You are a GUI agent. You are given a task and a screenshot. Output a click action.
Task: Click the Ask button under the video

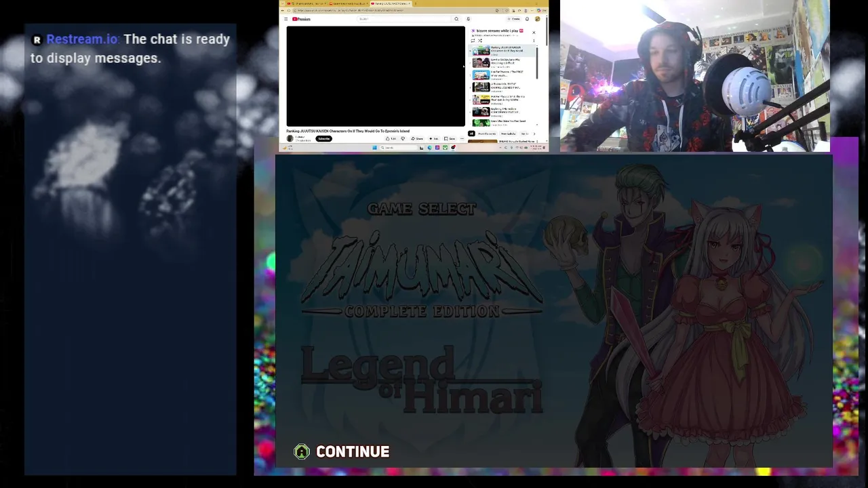tap(435, 138)
